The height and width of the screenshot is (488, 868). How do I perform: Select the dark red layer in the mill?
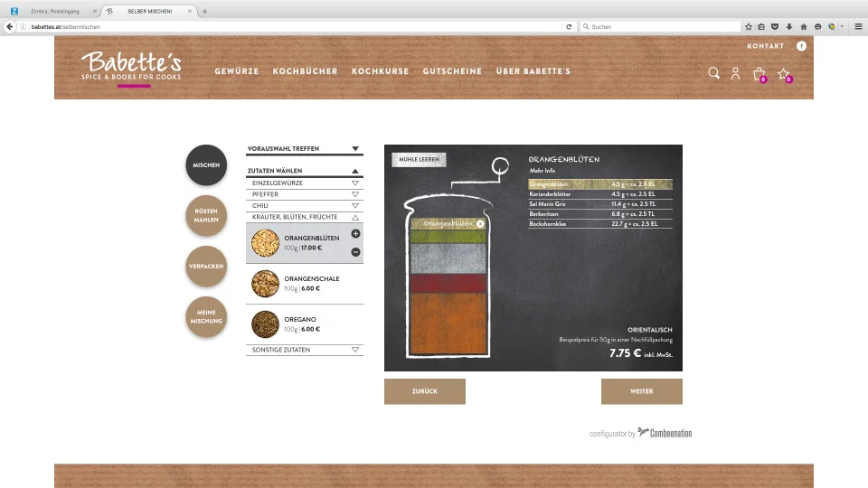pyautogui.click(x=448, y=283)
